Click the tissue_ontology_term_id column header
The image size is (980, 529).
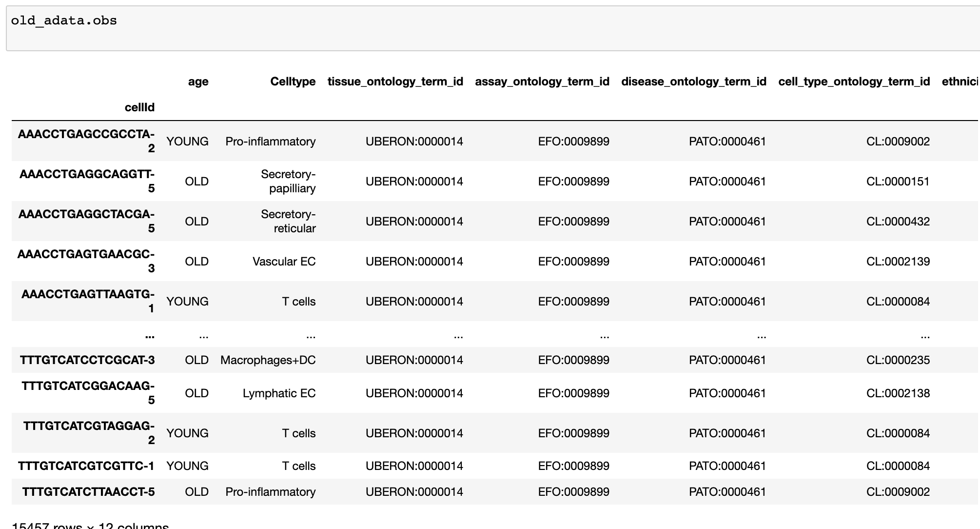(395, 81)
